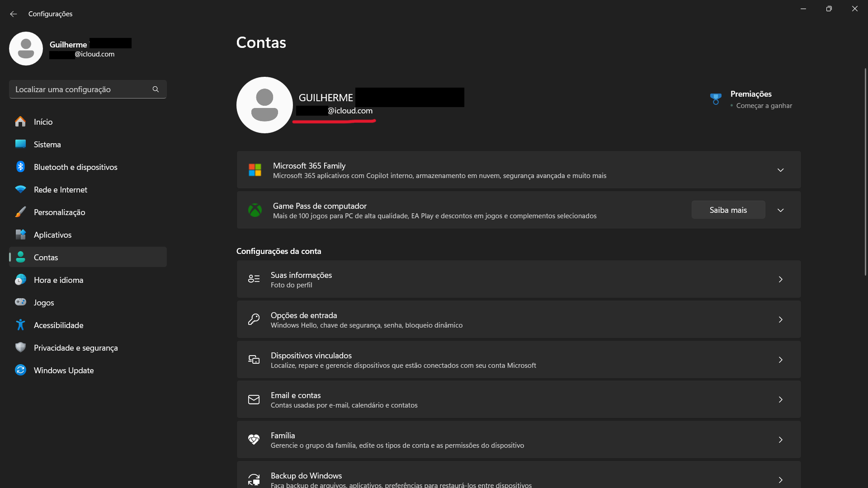Click the Privacidade e segurança shield icon

tap(20, 347)
